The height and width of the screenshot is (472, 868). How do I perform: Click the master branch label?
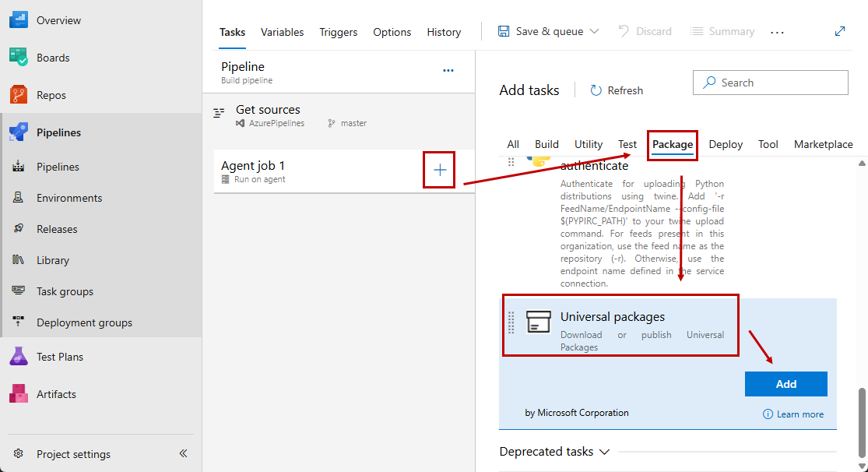pos(353,123)
